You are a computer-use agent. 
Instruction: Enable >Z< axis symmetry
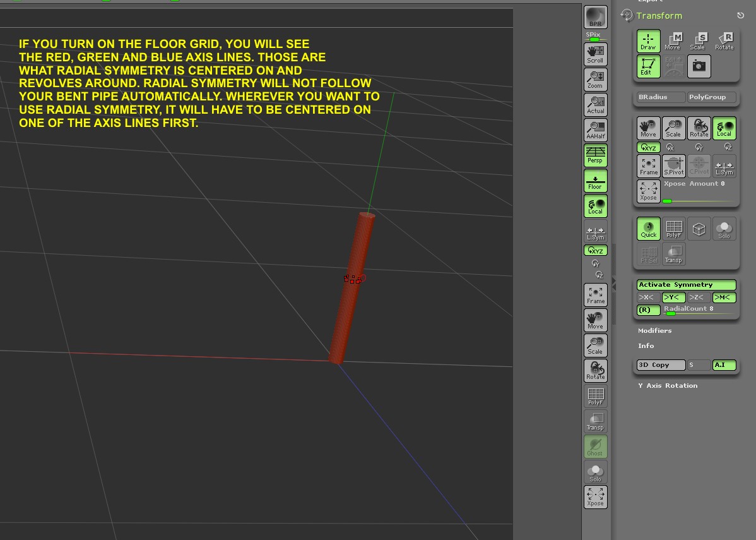point(699,297)
